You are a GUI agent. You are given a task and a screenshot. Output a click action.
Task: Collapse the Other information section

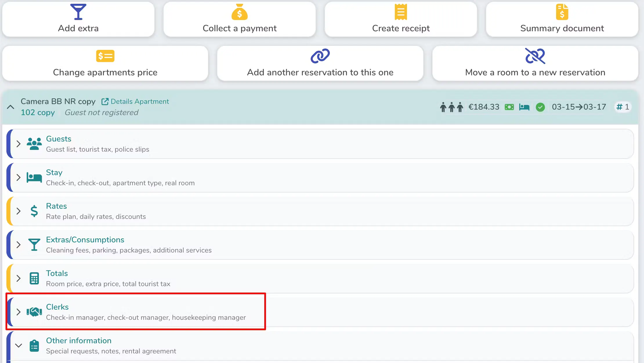click(19, 346)
